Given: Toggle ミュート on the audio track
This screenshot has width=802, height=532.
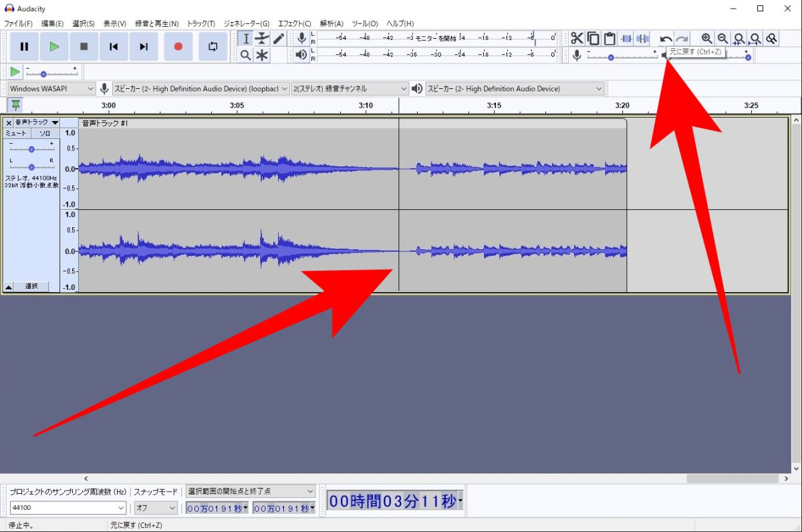Looking at the screenshot, I should (x=17, y=134).
